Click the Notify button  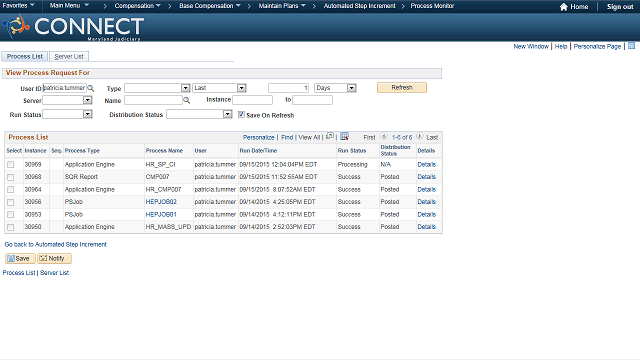(54, 258)
